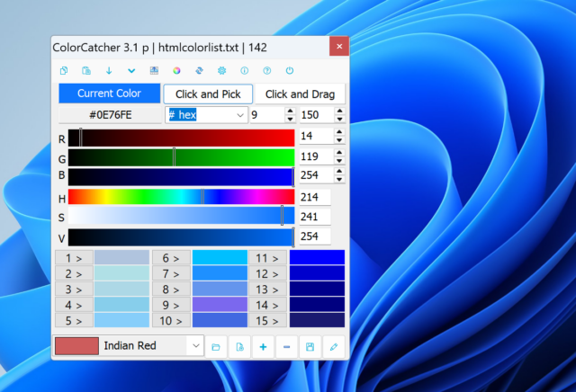Open a color list with folder icon
The image size is (576, 392).
click(216, 346)
